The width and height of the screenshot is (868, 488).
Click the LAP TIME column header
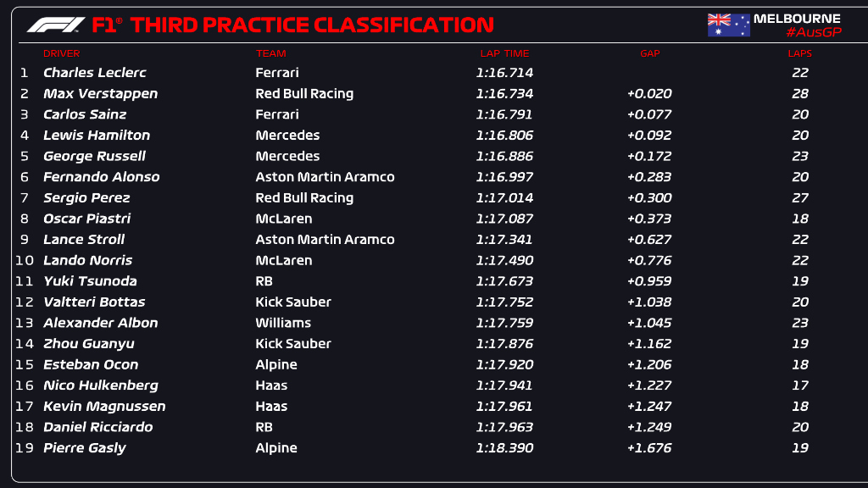pyautogui.click(x=504, y=53)
